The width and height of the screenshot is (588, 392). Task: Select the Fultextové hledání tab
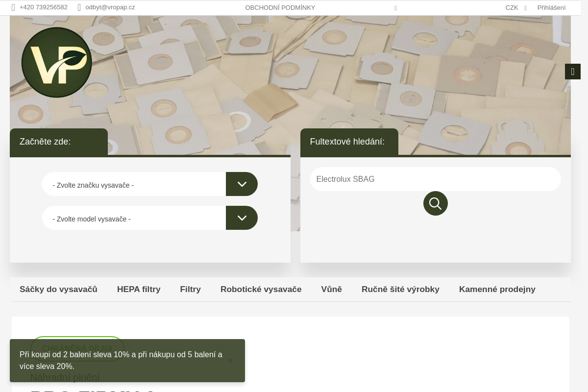(x=349, y=142)
